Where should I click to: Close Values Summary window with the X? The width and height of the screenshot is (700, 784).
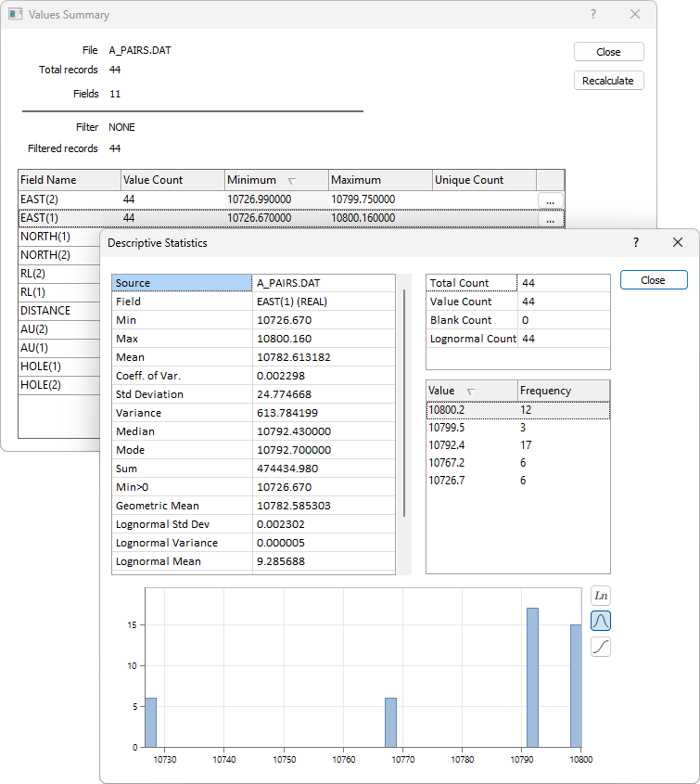pos(635,14)
